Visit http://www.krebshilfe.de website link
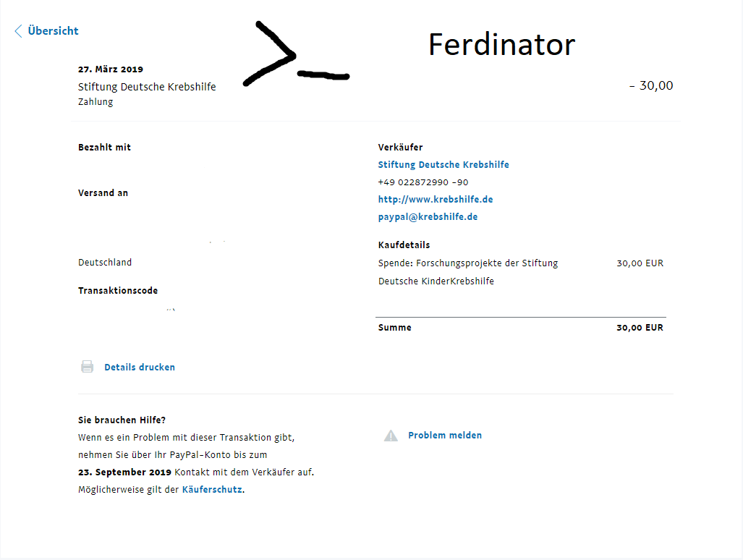 coord(436,200)
